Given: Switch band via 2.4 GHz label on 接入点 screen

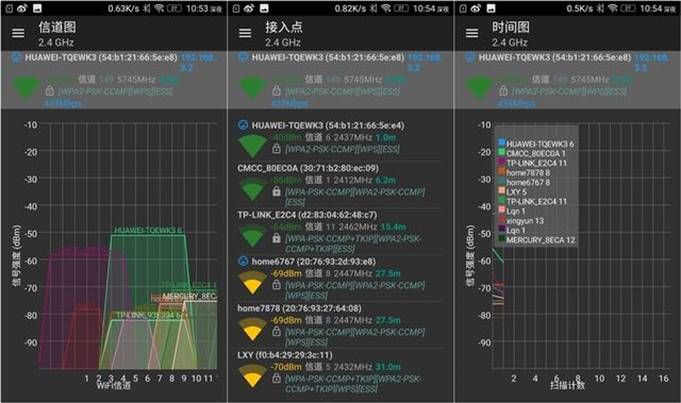Looking at the screenshot, I should click(283, 42).
